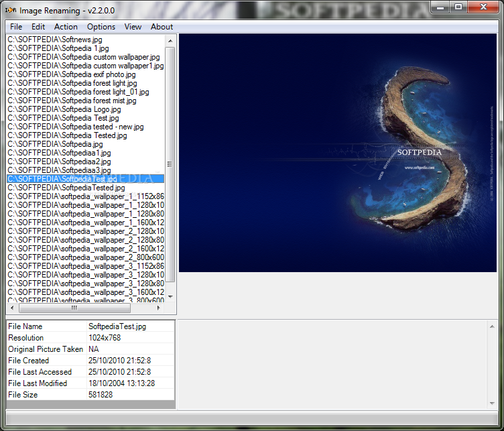Open the About menu
Image resolution: width=504 pixels, height=431 pixels.
(162, 27)
